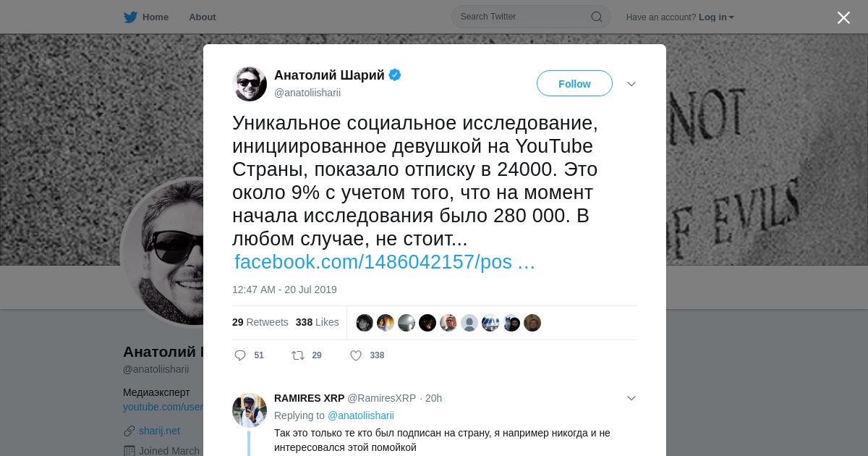Close the tweet overlay with X
The width and height of the screenshot is (868, 456).
coord(843,17)
